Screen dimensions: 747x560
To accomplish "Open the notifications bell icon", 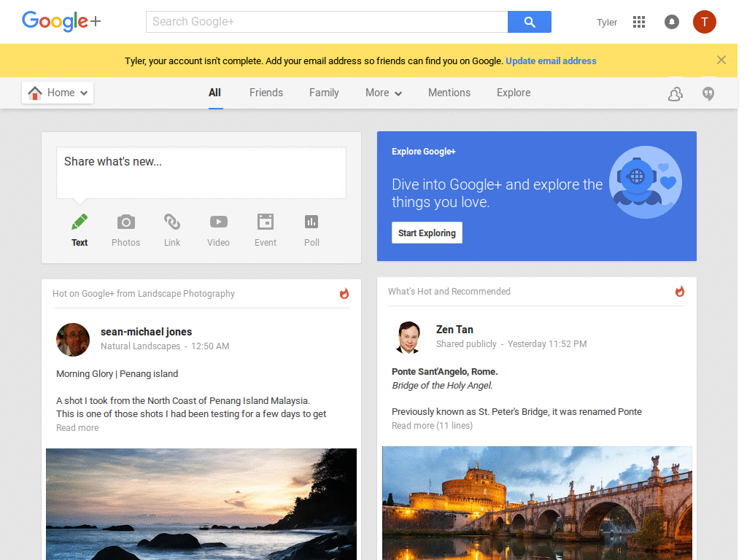I will tap(672, 22).
